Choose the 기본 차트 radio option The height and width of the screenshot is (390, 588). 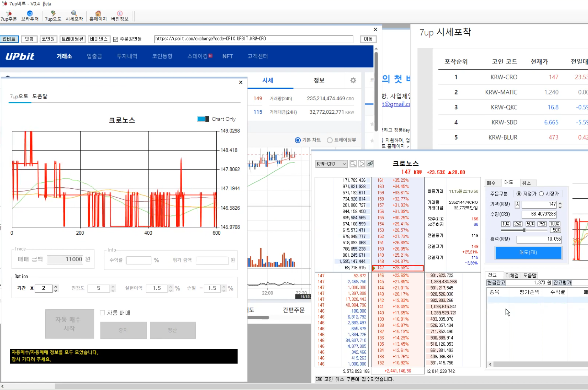(x=298, y=140)
